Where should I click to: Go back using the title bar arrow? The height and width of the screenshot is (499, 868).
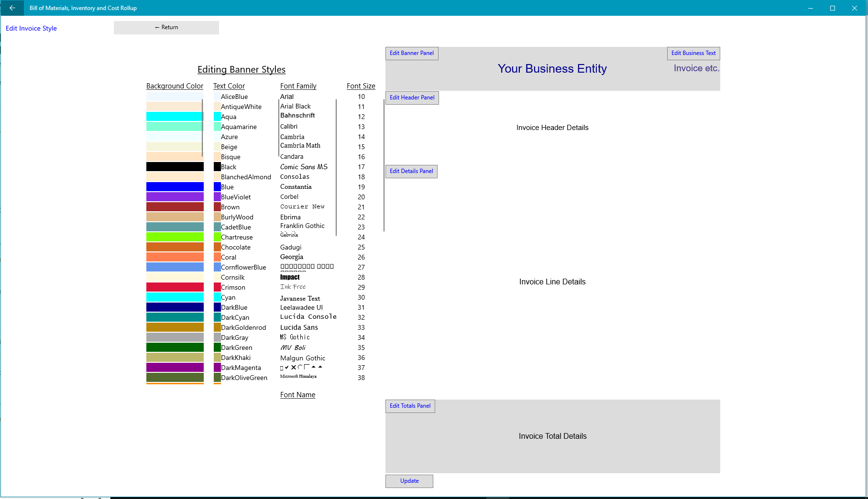(x=12, y=8)
